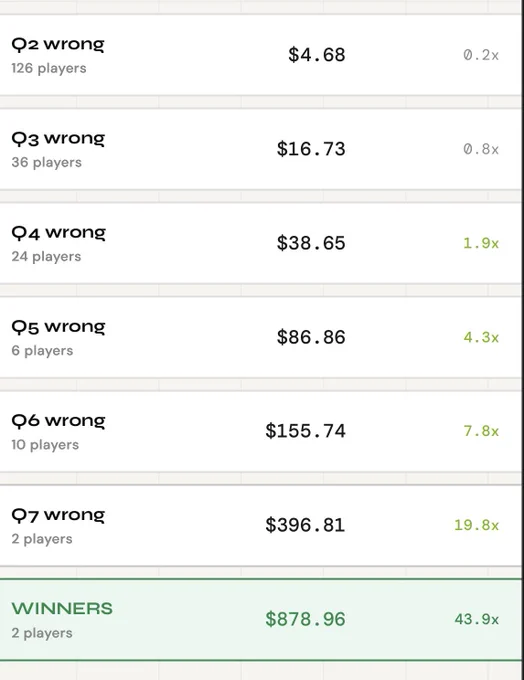Select the $86.86 payout value
Image resolution: width=524 pixels, height=680 pixels.
pyautogui.click(x=311, y=337)
